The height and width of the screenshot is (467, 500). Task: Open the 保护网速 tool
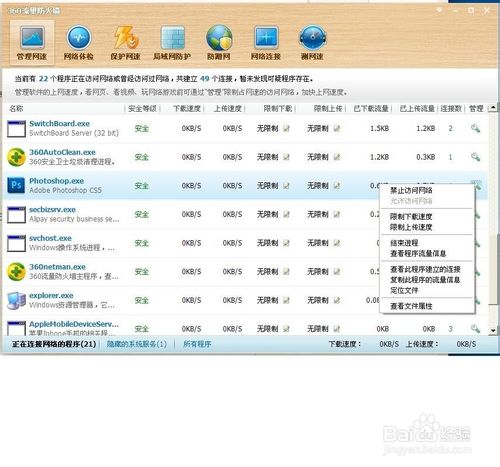tap(125, 43)
